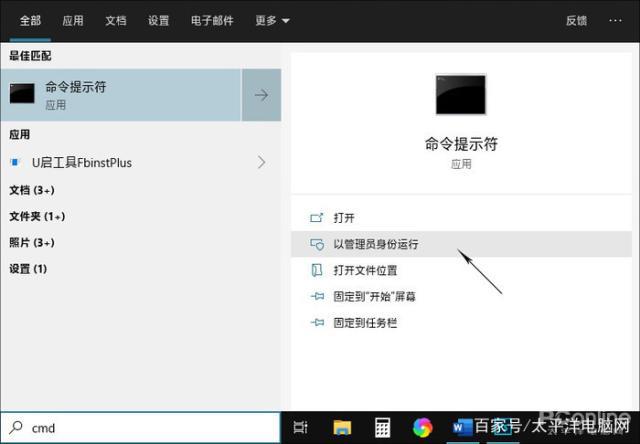The height and width of the screenshot is (444, 640).
Task: Pin Command Prompt via 固定到任务栏
Action: click(365, 322)
